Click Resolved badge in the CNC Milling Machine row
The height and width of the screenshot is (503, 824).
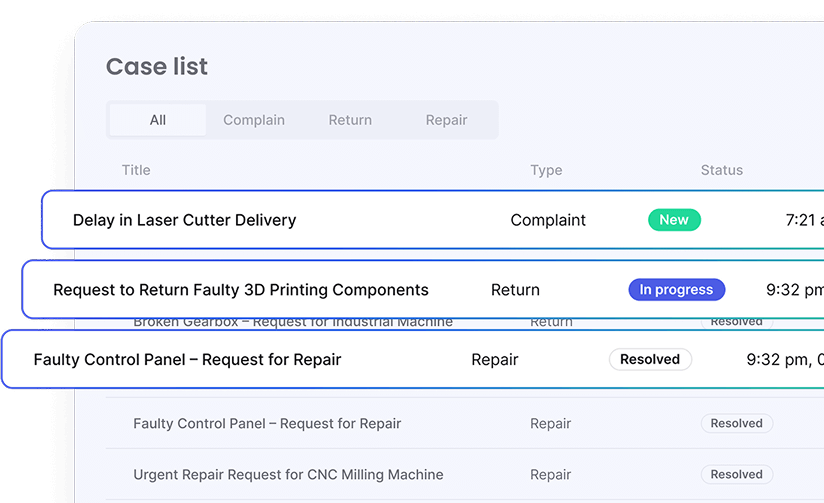pos(736,475)
